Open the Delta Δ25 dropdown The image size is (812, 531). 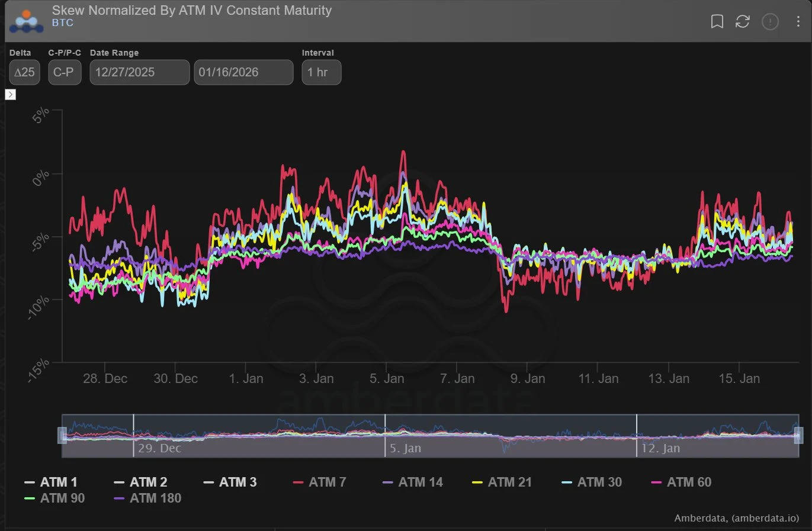click(x=25, y=72)
